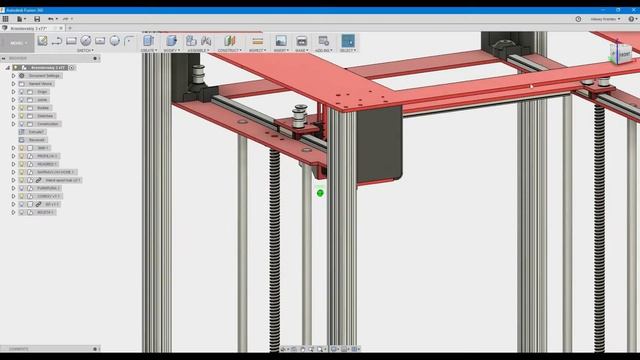Click the Make 3D print icon
640x360 pixels.
click(302, 40)
